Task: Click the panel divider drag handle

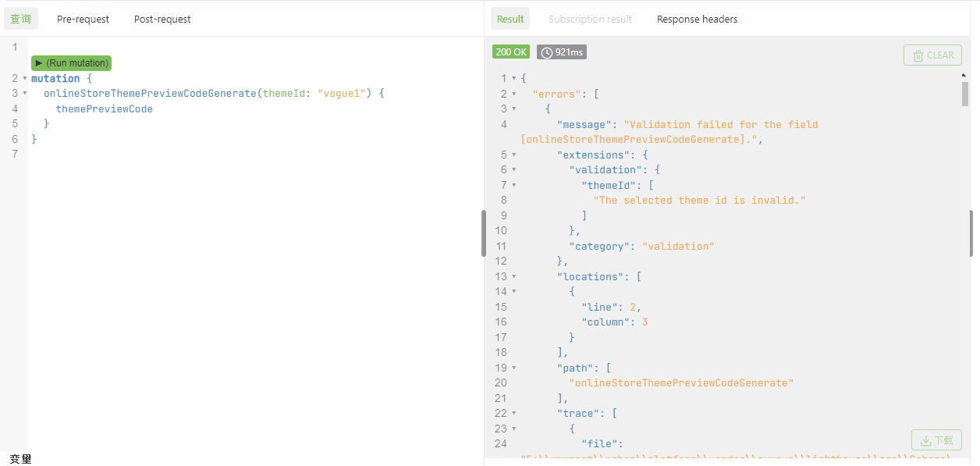Action: click(x=484, y=233)
